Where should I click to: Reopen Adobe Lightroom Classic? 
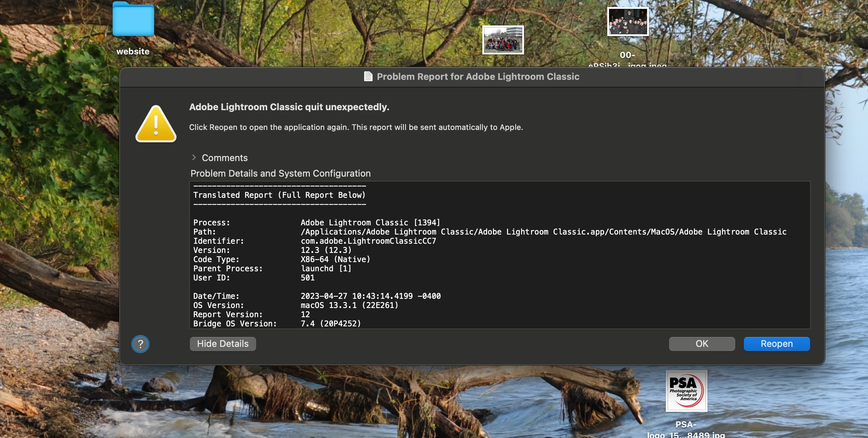pyautogui.click(x=776, y=344)
